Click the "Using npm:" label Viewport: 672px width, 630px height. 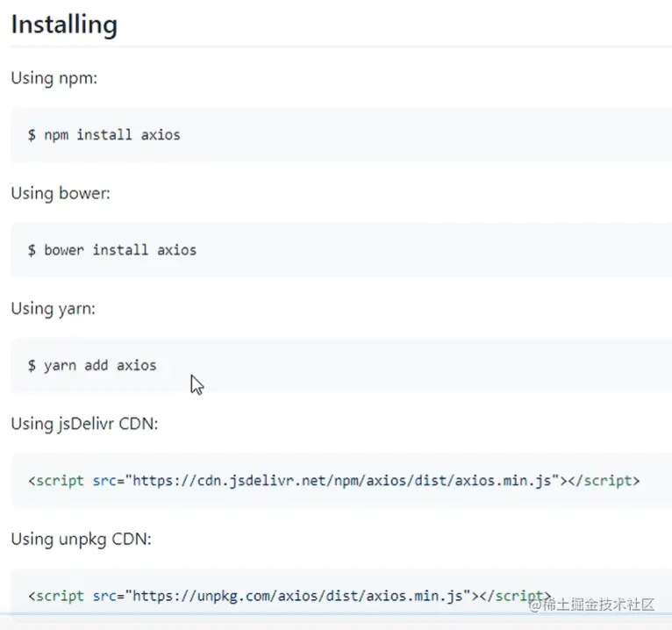coord(54,78)
